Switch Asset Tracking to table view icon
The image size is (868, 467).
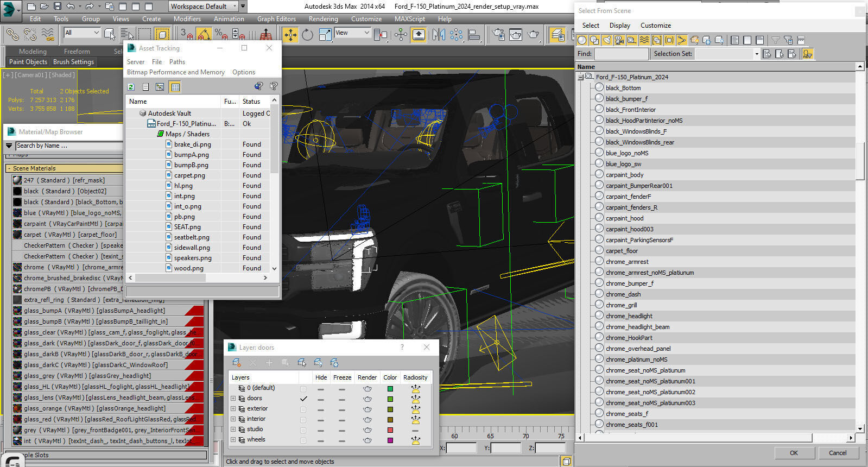click(175, 87)
